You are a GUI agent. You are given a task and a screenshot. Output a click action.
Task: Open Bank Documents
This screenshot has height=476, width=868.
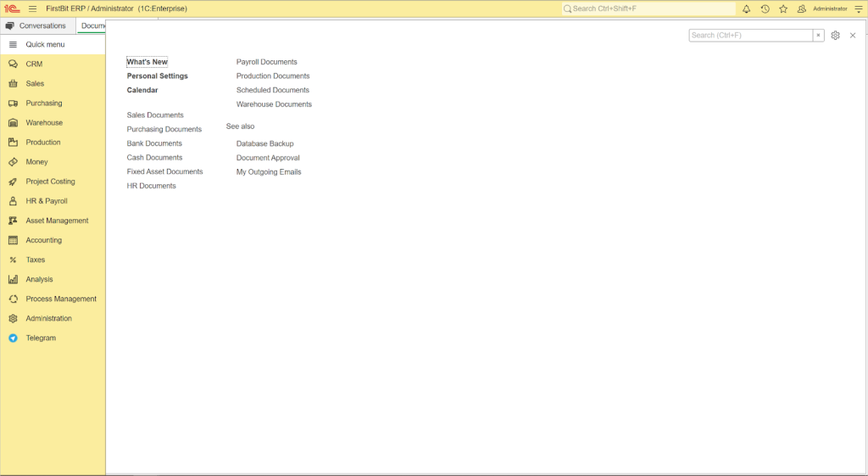154,143
